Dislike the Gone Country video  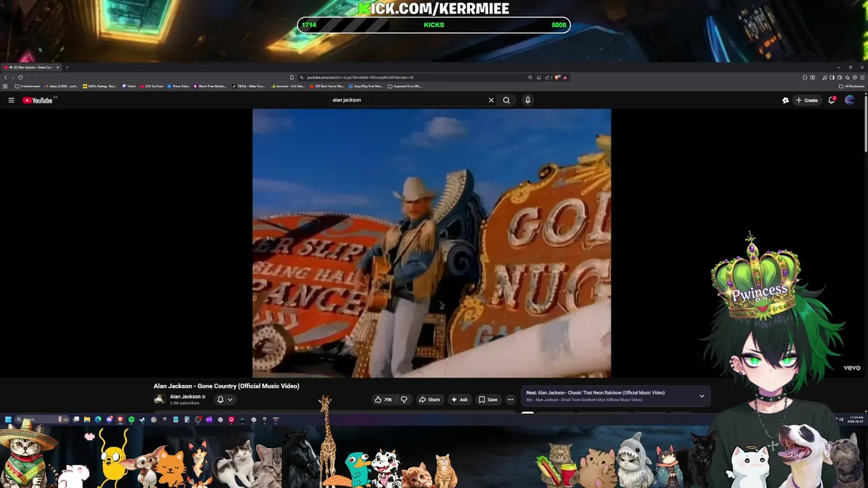tap(404, 400)
